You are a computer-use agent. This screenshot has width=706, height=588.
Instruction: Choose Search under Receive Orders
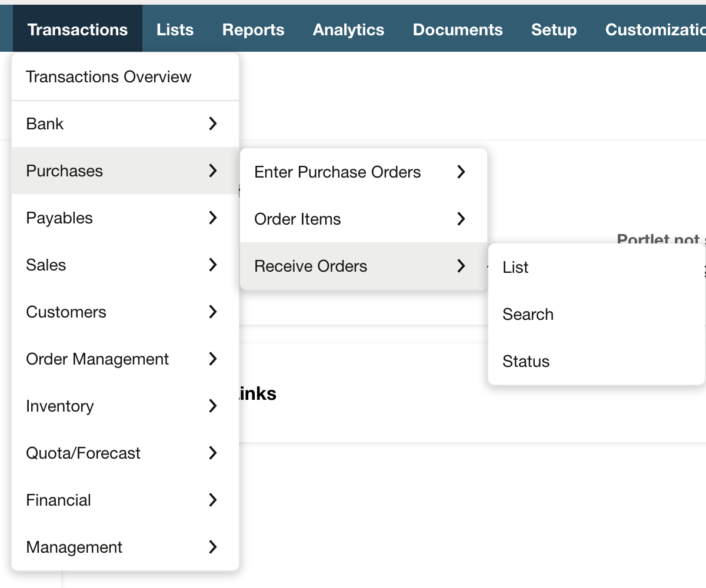[597, 315]
